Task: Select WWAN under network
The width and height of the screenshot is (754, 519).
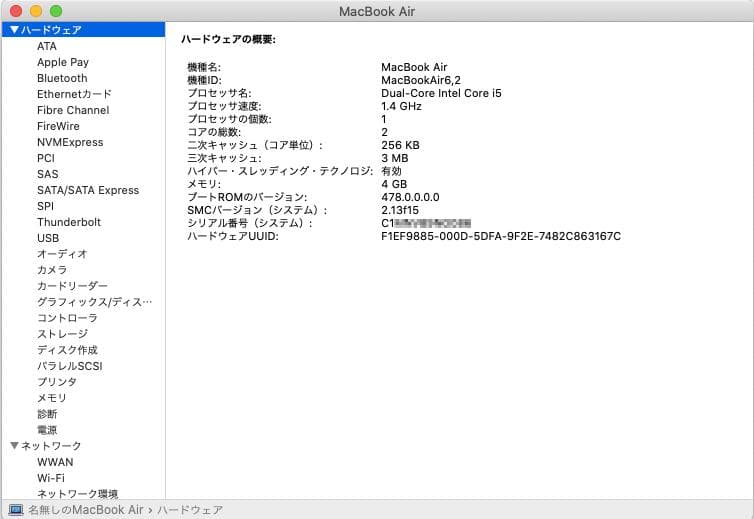Action: pos(55,462)
